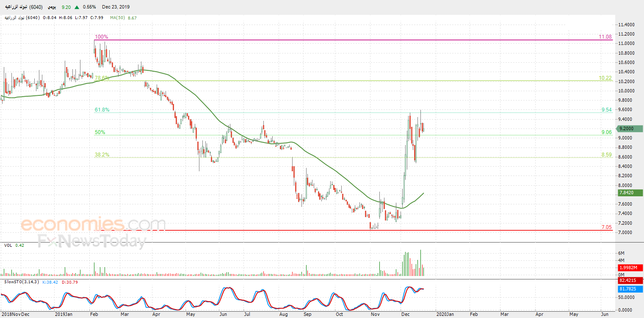Click the 4M volume axis label
644x318 pixels.
(622, 260)
